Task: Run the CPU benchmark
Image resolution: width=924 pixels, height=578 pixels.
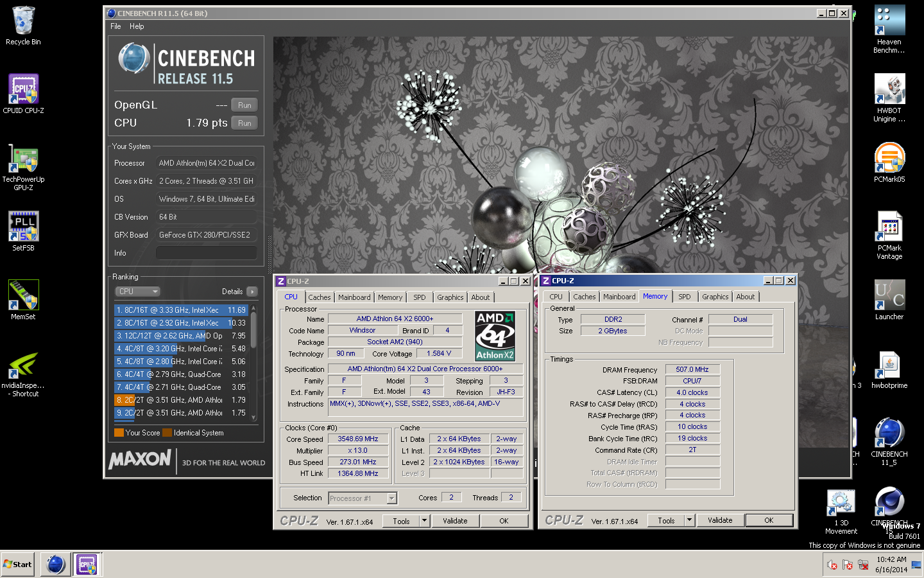Action: pos(244,123)
